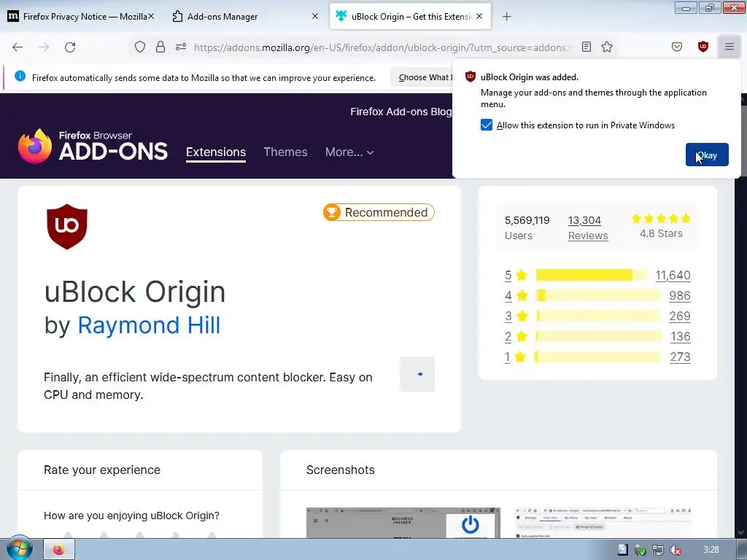Click the Firefox Browser Add-ons logo
Screen dimensions: 747x560
pyautogui.click(x=93, y=146)
